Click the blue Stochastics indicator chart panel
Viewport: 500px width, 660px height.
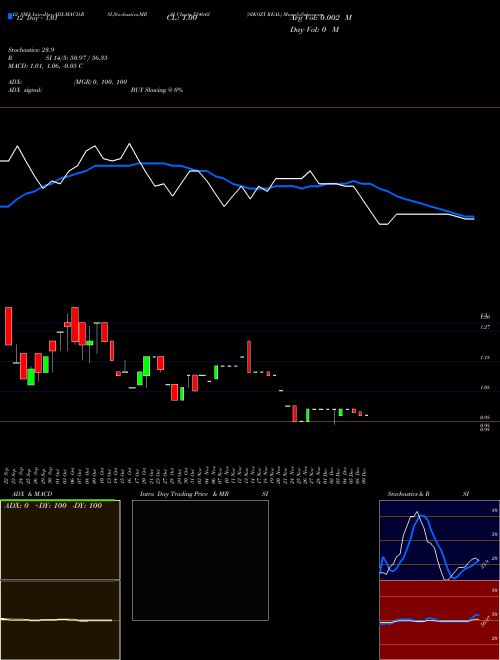pyautogui.click(x=439, y=540)
